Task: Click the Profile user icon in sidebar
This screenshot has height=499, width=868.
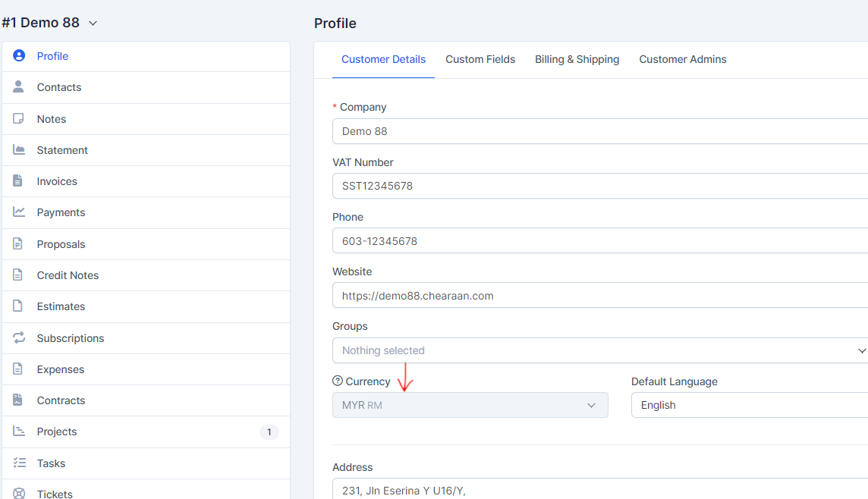Action: [19, 56]
